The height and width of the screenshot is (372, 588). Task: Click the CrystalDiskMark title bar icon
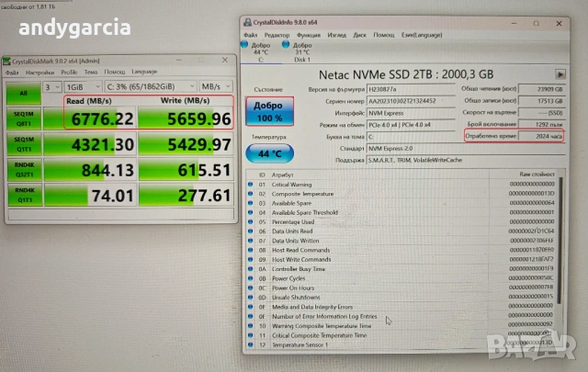[6, 61]
